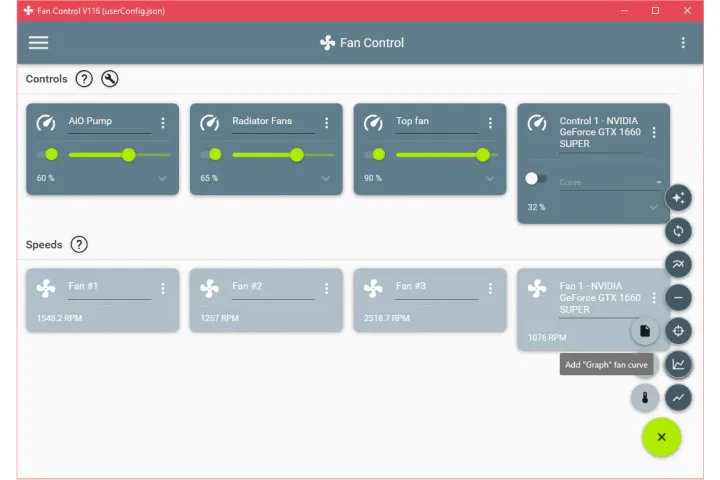
Task: Click the 1548.2 RPM reading
Action: (59, 318)
